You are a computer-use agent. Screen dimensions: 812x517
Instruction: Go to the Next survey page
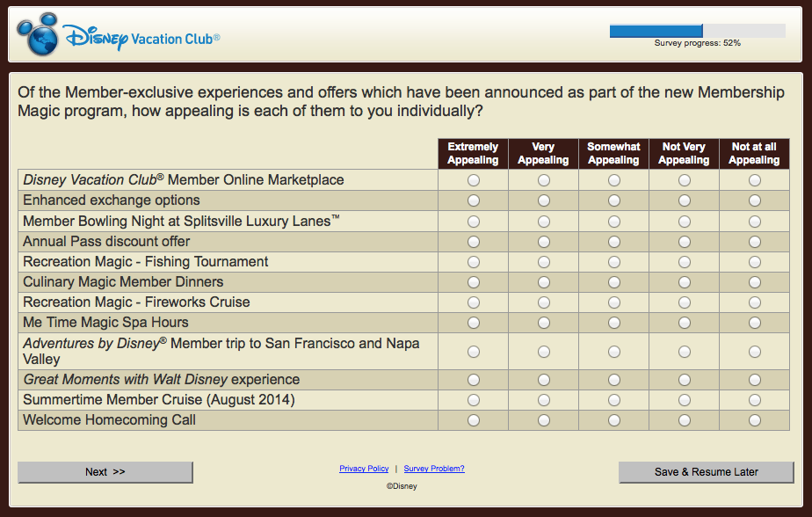pyautogui.click(x=105, y=472)
